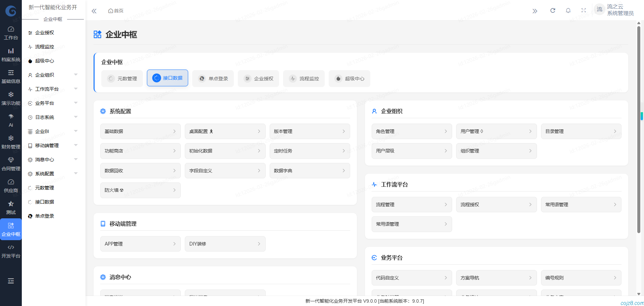Viewport: 644px width, 306px height.
Task: Toggle fullscreen mode icon
Action: [583, 11]
